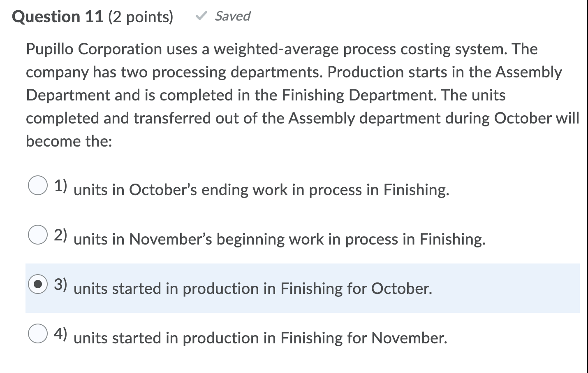Mark the radio button for option 4

click(x=37, y=333)
